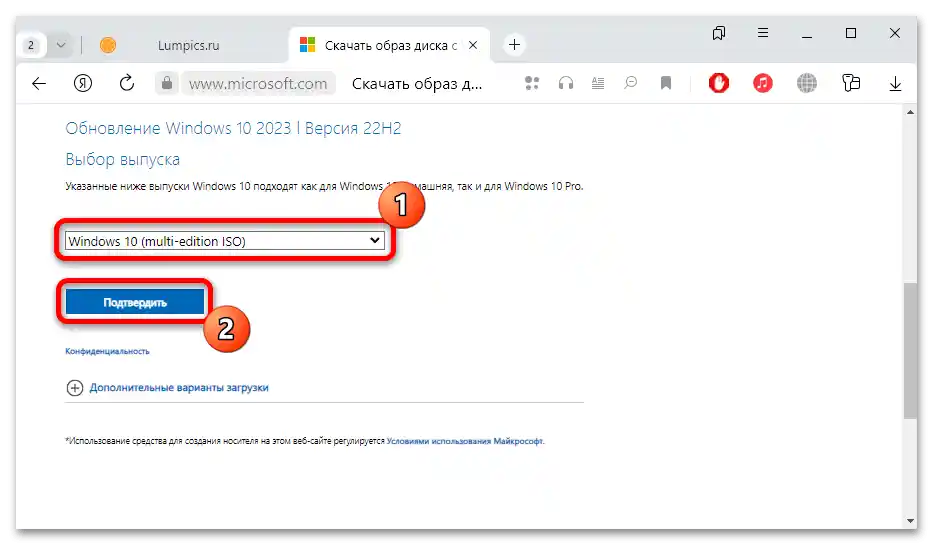
Task: Open the tab group counter showing 2
Action: (x=31, y=45)
